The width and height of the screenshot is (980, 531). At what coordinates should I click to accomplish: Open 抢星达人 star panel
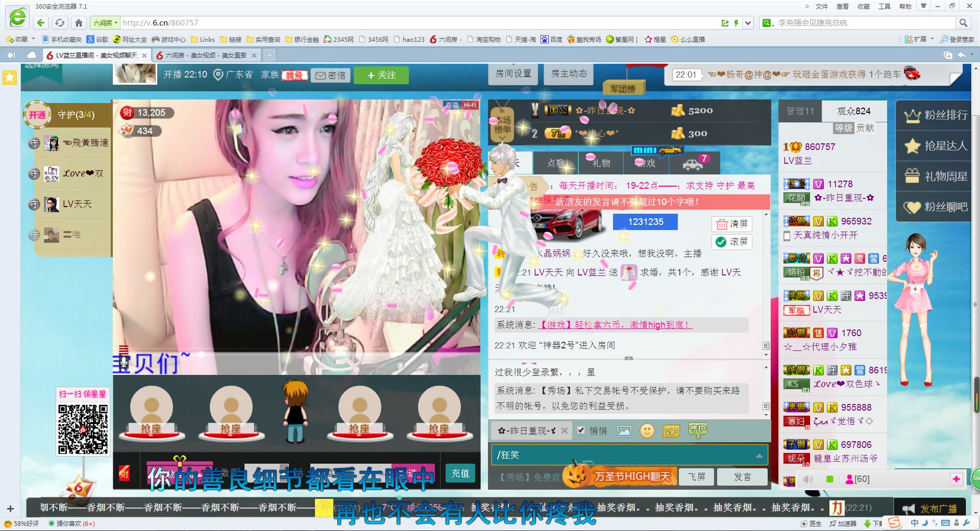[x=935, y=146]
